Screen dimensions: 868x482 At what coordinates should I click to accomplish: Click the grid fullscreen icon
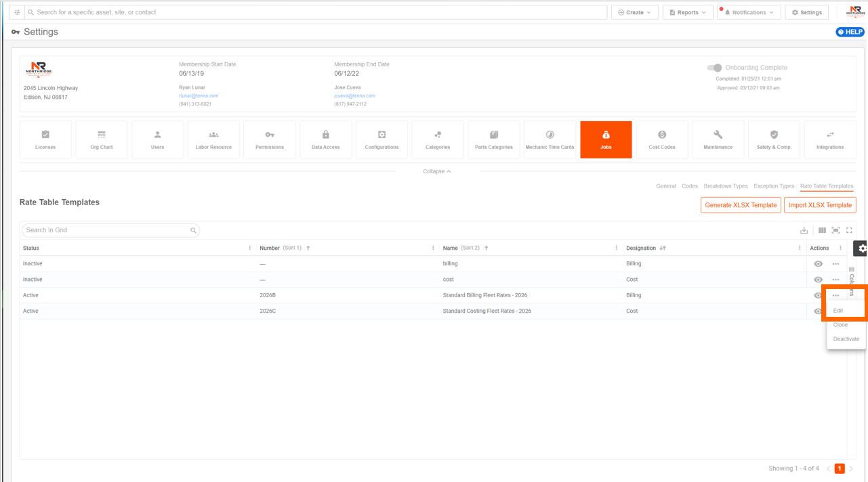click(849, 230)
